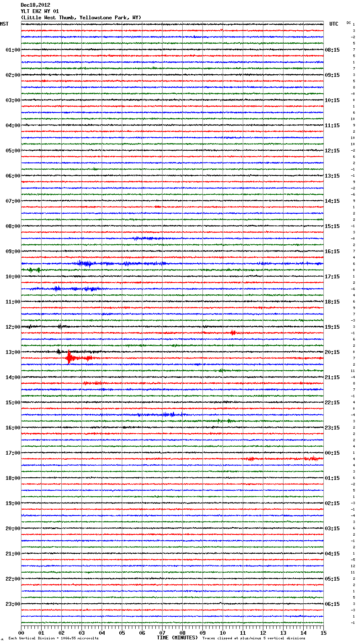The image size is (357, 644).
Task: Click the 14:15 UTC time label
Action: coord(332,201)
